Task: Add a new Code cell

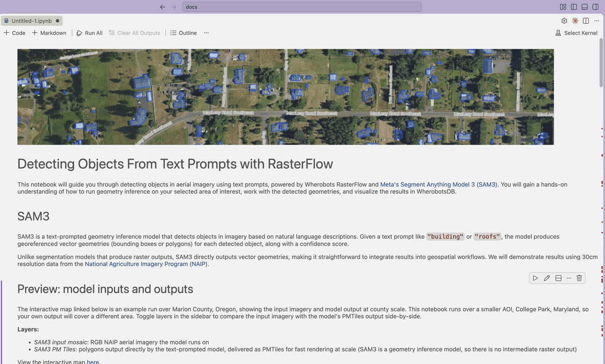Action: pos(14,33)
